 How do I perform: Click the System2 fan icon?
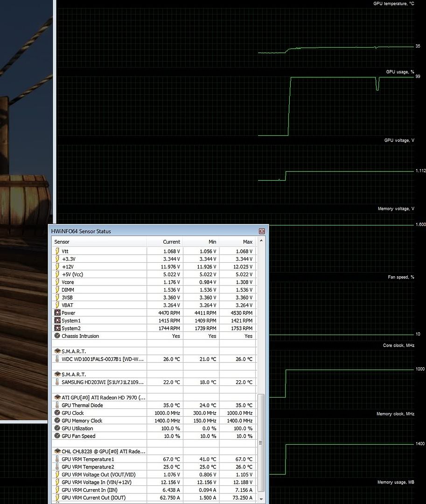[57, 328]
